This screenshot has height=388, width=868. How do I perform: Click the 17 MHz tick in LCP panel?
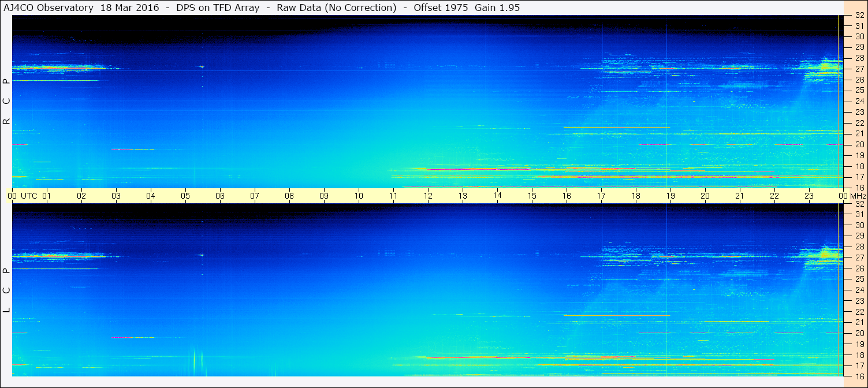(859, 365)
